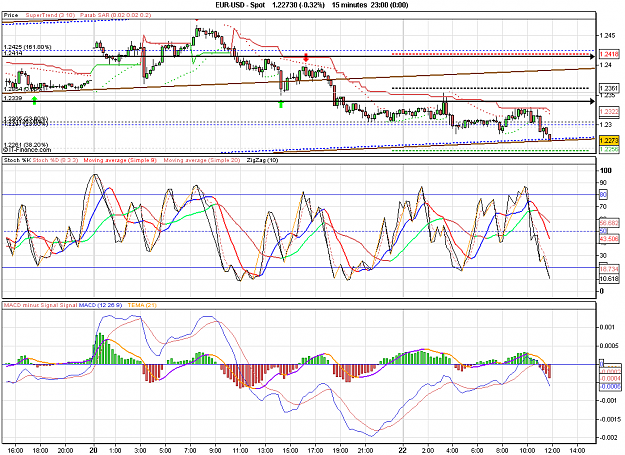The width and height of the screenshot is (625, 455).
Task: Click the red down-arrow signal marker
Action: tap(306, 57)
